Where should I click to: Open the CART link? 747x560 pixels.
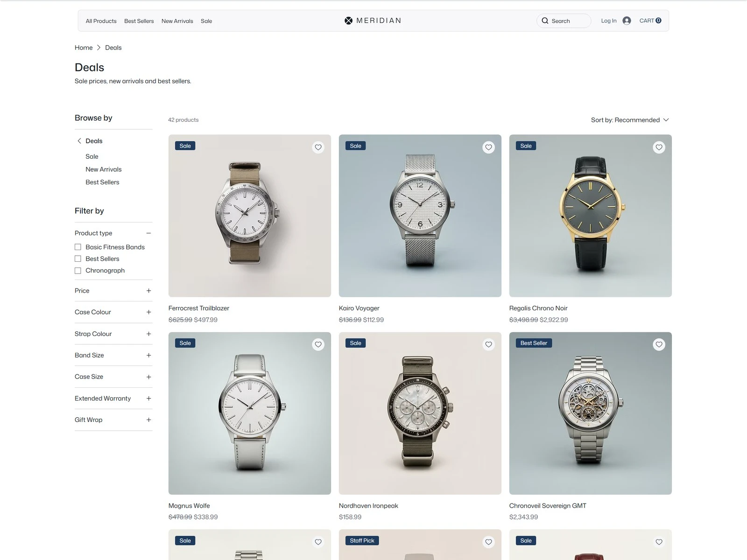coord(650,21)
